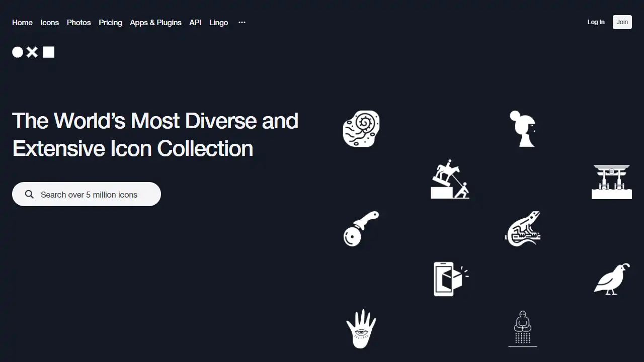Open the Icons page
This screenshot has height=362, width=644.
coord(49,22)
